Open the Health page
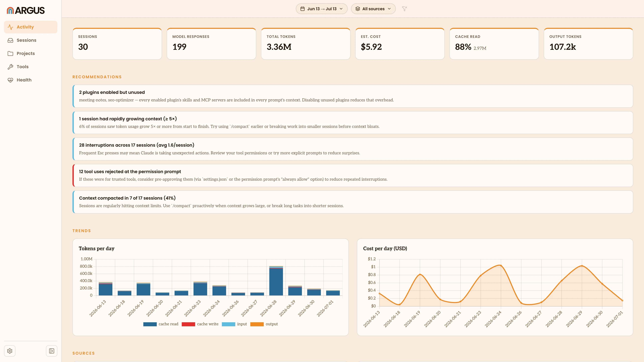 coord(31,80)
